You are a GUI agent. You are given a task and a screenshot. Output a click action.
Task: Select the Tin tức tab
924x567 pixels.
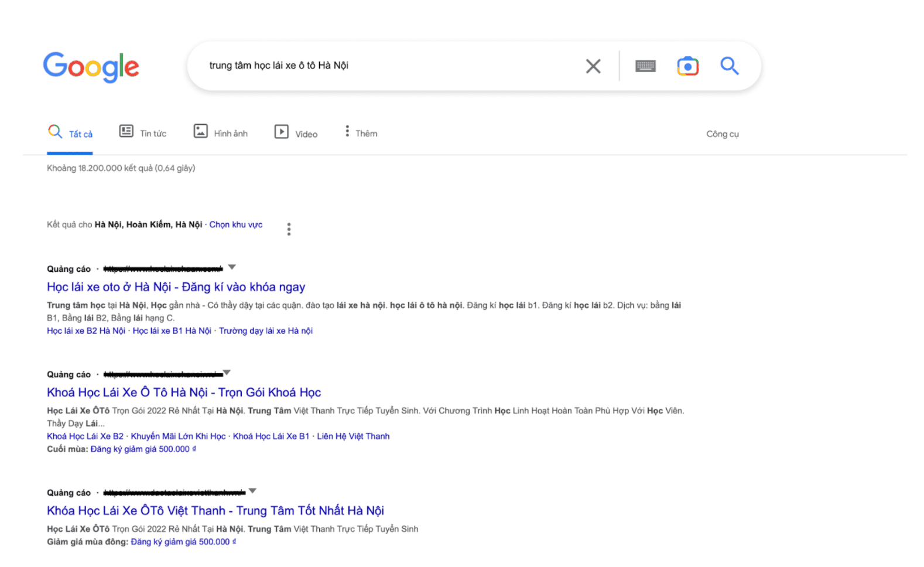143,134
